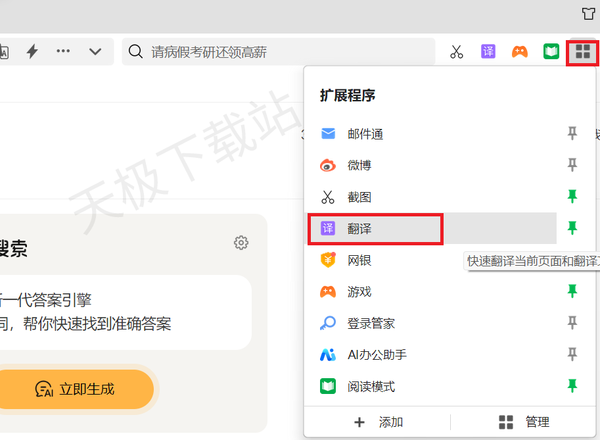This screenshot has height=440, width=600.
Task: Open 登录管家 extension entry
Action: (432, 323)
